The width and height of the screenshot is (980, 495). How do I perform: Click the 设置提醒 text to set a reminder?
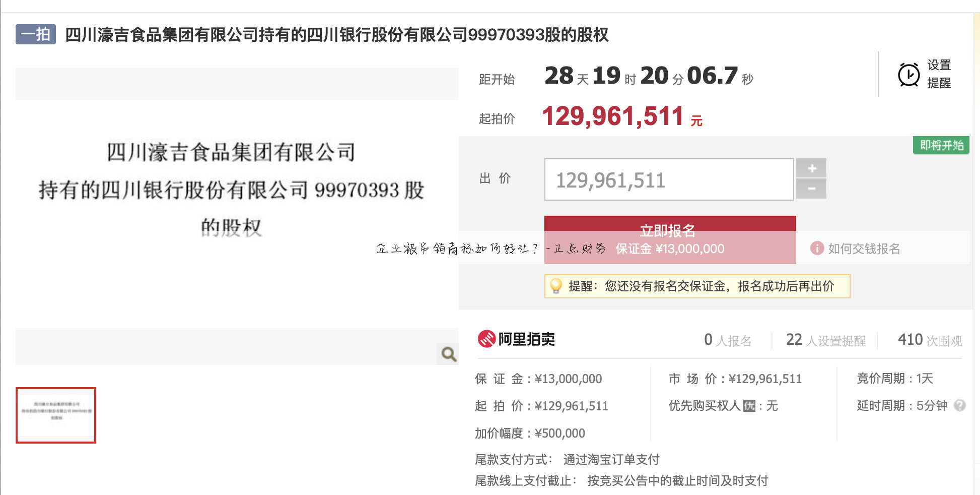pos(939,75)
